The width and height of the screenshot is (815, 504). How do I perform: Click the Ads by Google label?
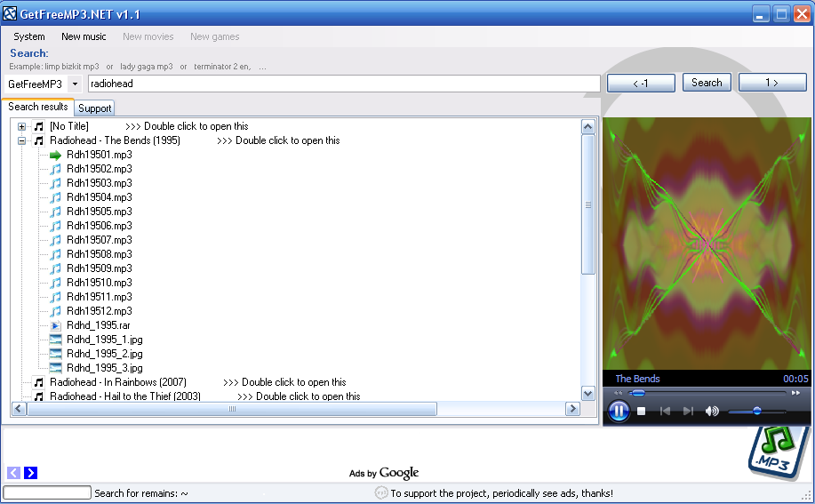(x=384, y=473)
